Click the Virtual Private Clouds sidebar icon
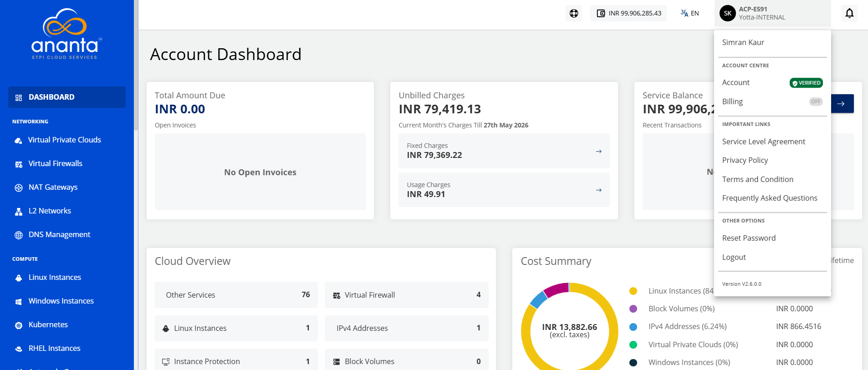 click(x=18, y=141)
